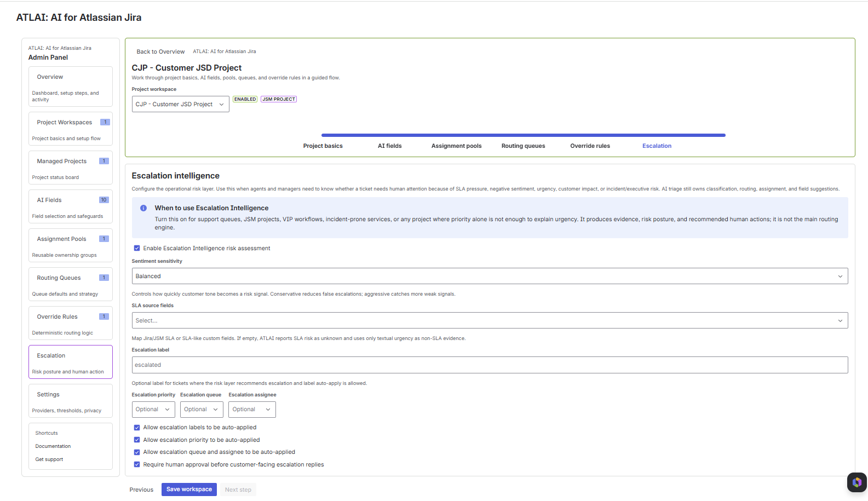Click the info icon in the Escalation Intelligence notice
868x501 pixels.
click(x=143, y=208)
